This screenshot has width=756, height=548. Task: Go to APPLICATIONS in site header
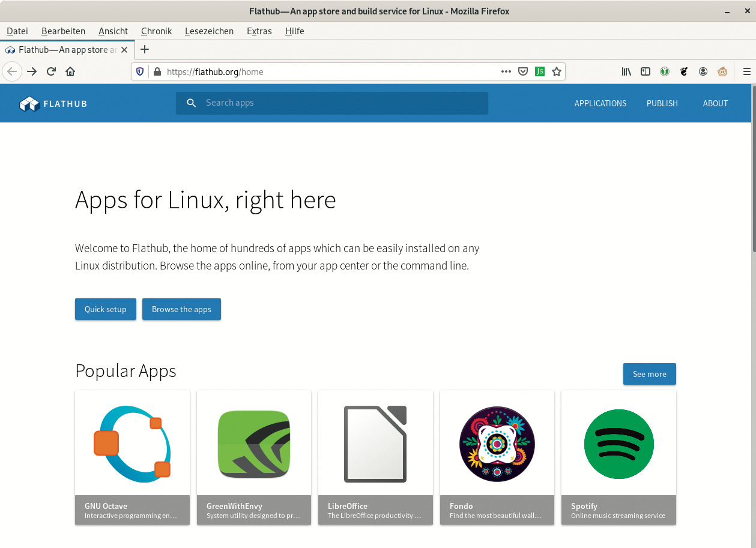[600, 103]
